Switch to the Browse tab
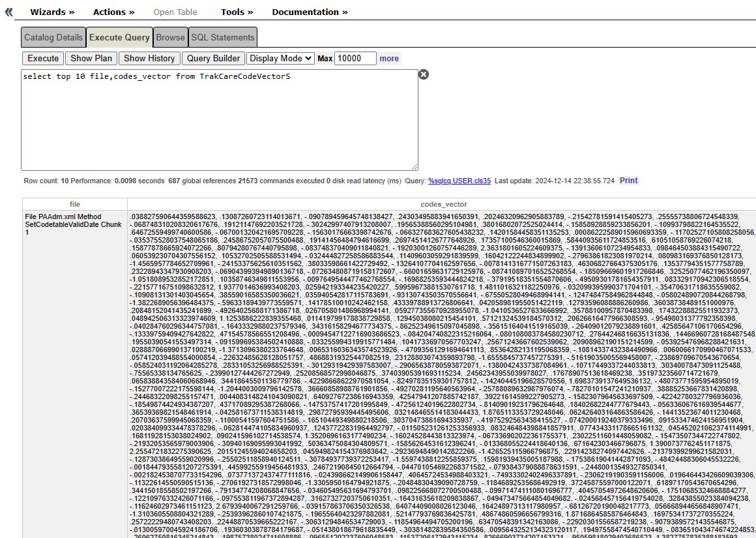The width and height of the screenshot is (756, 538). 170,38
